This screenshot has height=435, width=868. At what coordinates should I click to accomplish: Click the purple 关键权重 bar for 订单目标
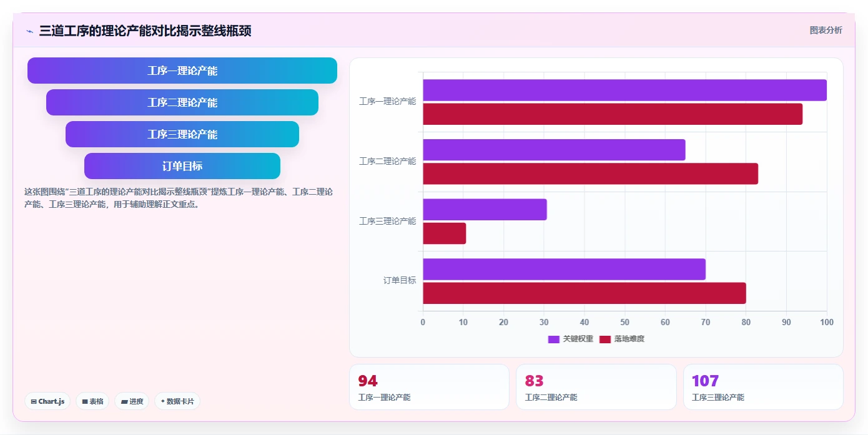point(564,269)
